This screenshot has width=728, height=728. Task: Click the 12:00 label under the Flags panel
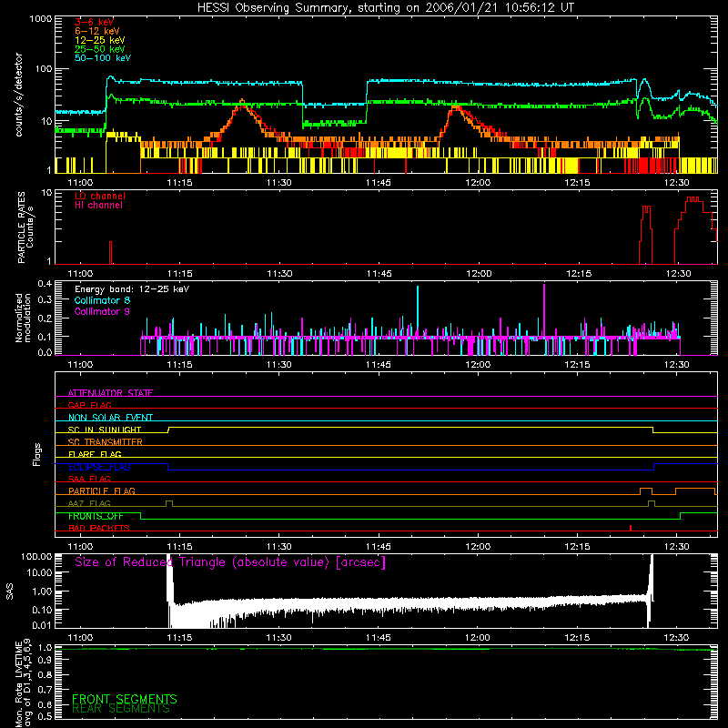click(x=478, y=547)
